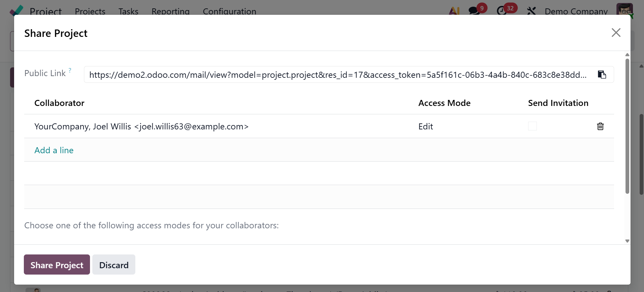Click the dialog's vertical scrollbar thumb
Screen dimensions: 644x292
tap(627, 126)
